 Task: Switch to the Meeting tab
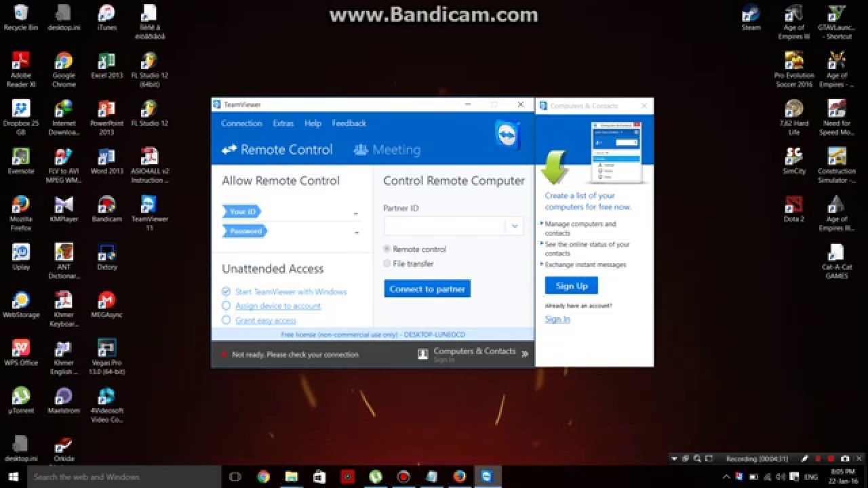point(387,150)
